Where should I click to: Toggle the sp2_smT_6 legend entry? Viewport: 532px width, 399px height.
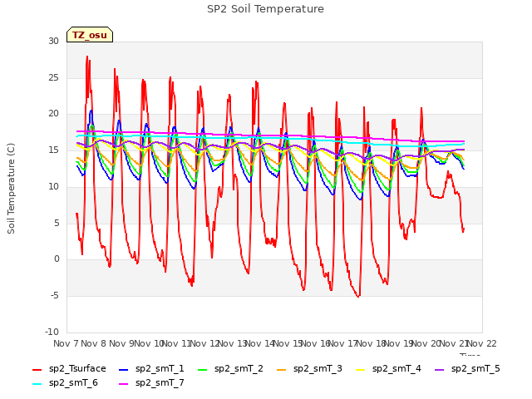coord(65,382)
